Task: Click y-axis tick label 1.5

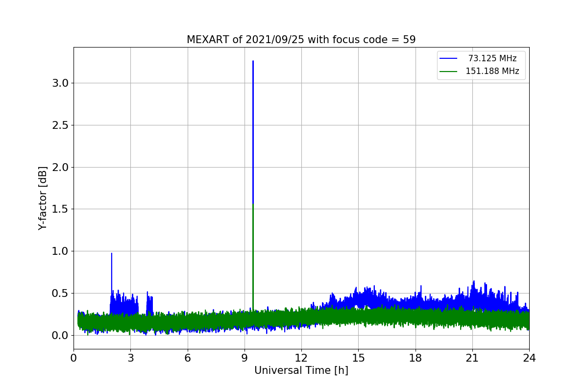Action: coord(61,209)
